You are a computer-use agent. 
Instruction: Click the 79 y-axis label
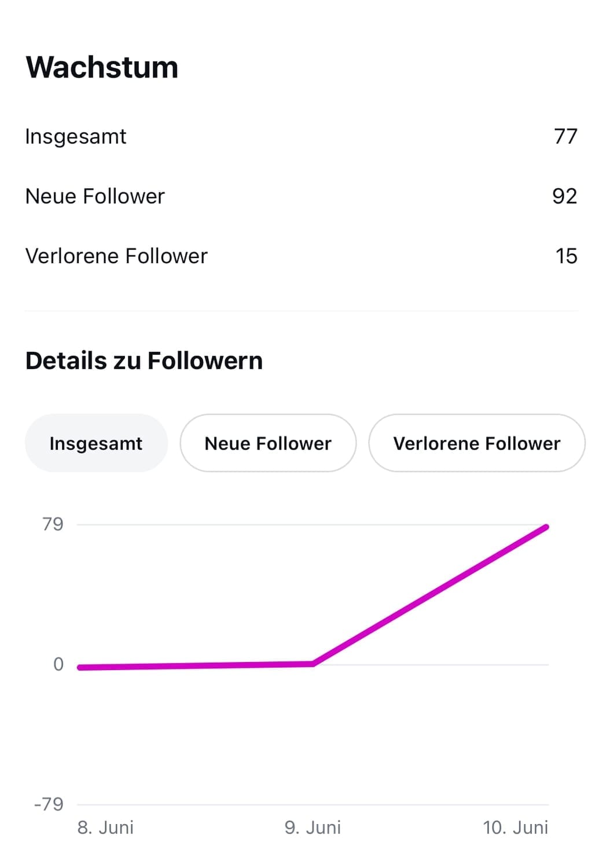click(x=53, y=524)
